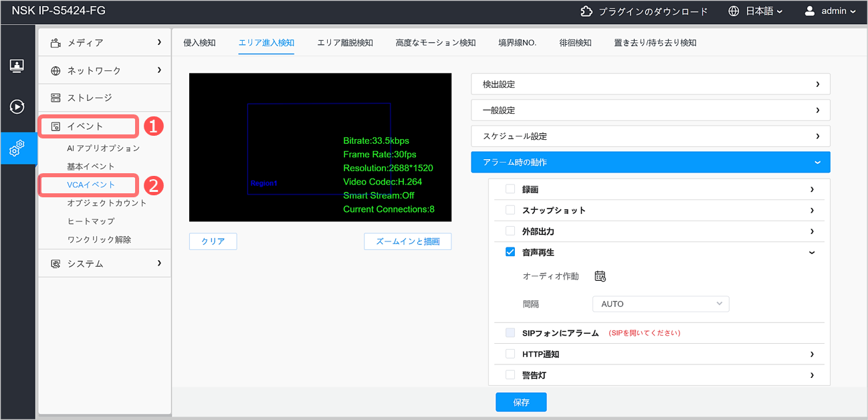This screenshot has width=868, height=420.
Task: Switch to the 徘徊検知 tab
Action: tap(575, 43)
